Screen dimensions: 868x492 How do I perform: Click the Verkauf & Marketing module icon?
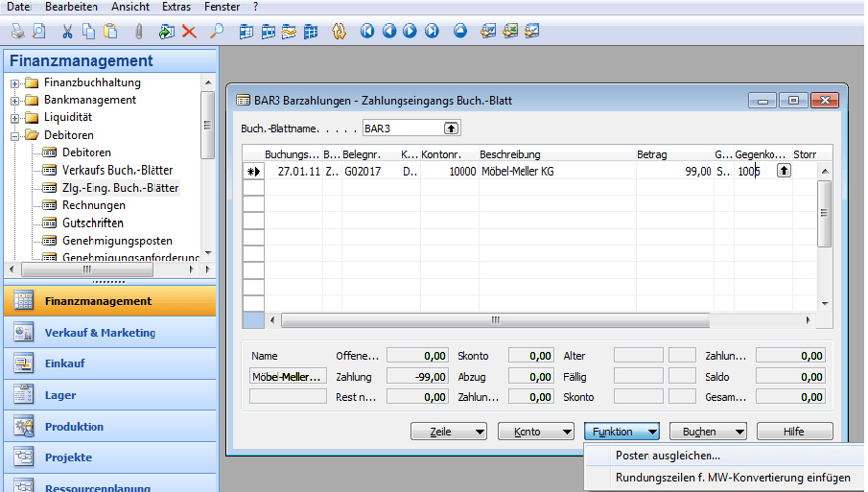(x=24, y=333)
